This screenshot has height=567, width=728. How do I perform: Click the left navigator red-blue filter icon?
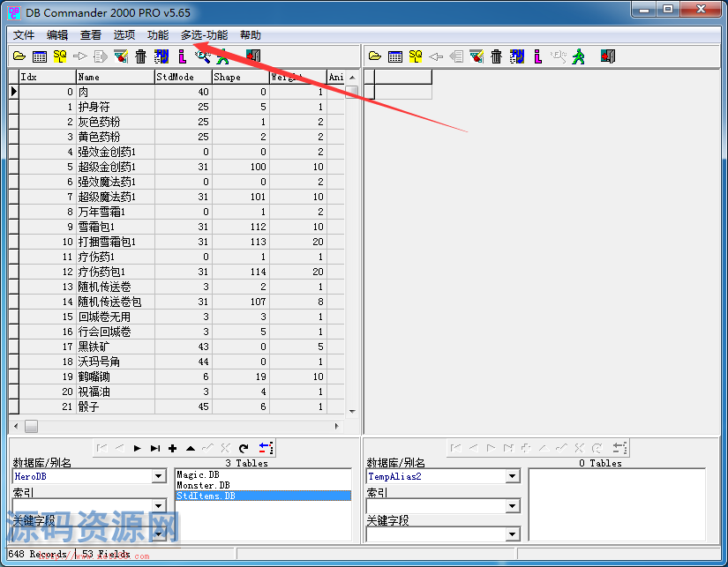266,448
